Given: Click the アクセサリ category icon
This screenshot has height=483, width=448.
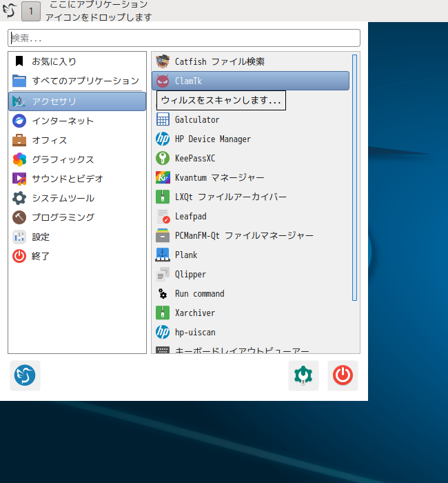Looking at the screenshot, I should click(x=19, y=101).
